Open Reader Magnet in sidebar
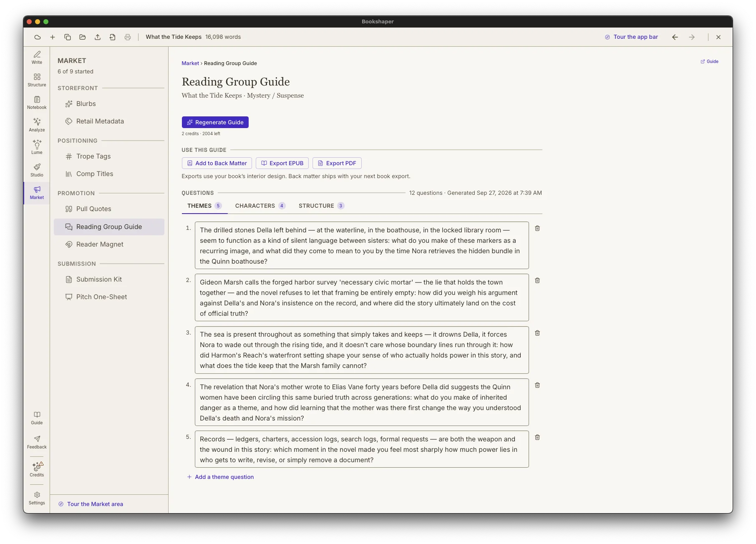This screenshot has height=544, width=756. click(109, 244)
